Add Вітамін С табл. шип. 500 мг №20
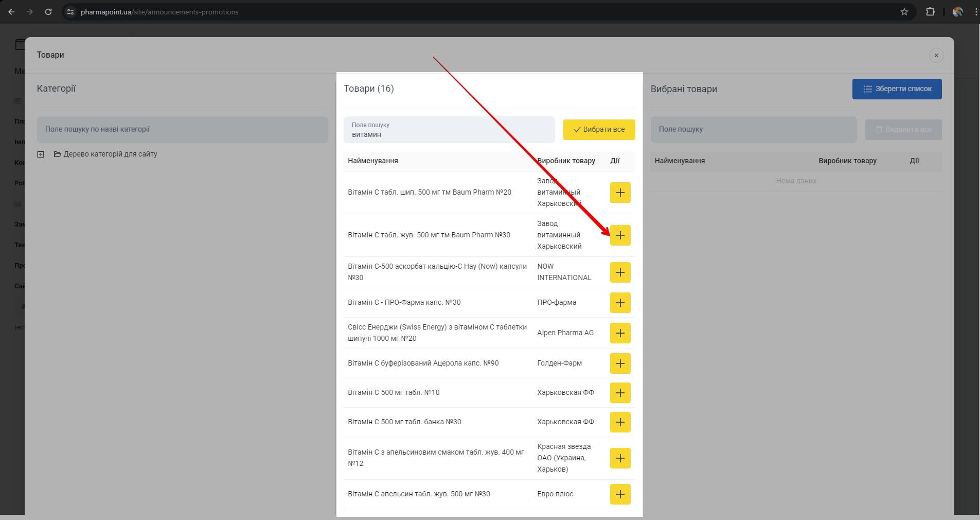 coord(620,193)
